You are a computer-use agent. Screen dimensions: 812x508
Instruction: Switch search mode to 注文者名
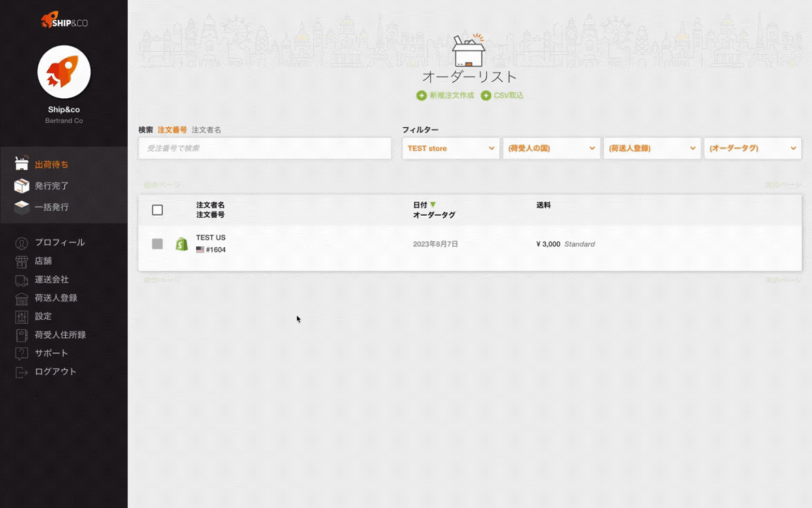(206, 130)
